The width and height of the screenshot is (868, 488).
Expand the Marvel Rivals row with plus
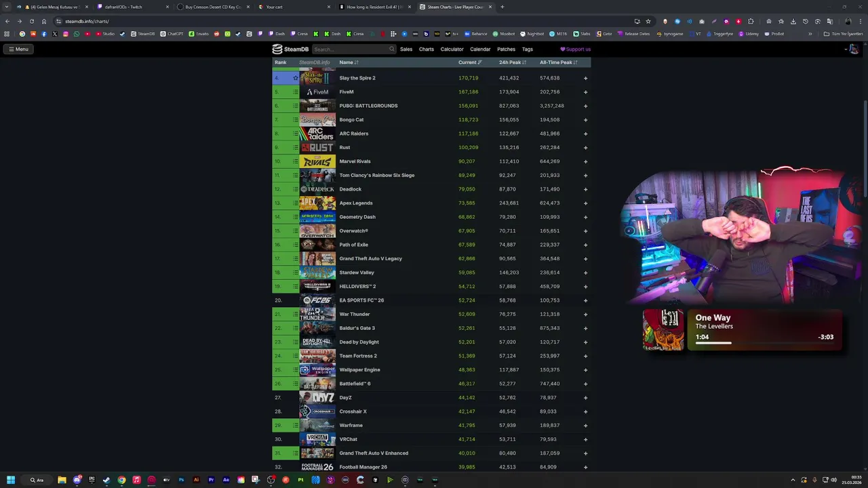[x=585, y=161]
